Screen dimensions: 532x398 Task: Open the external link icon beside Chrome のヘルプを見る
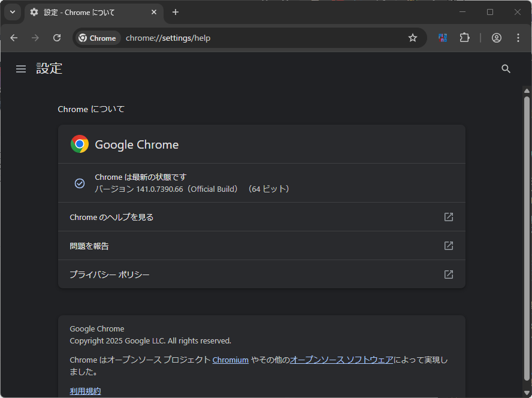[448, 217]
